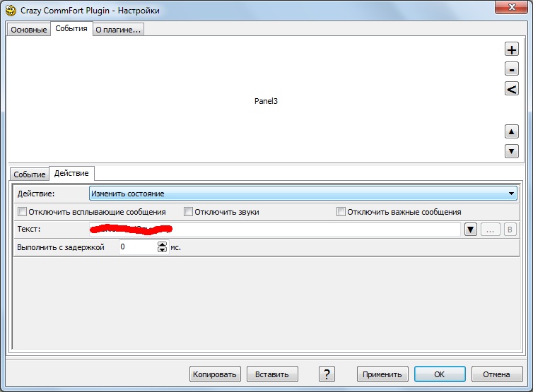Click the less-than arrow button
533x392 pixels.
coord(512,89)
